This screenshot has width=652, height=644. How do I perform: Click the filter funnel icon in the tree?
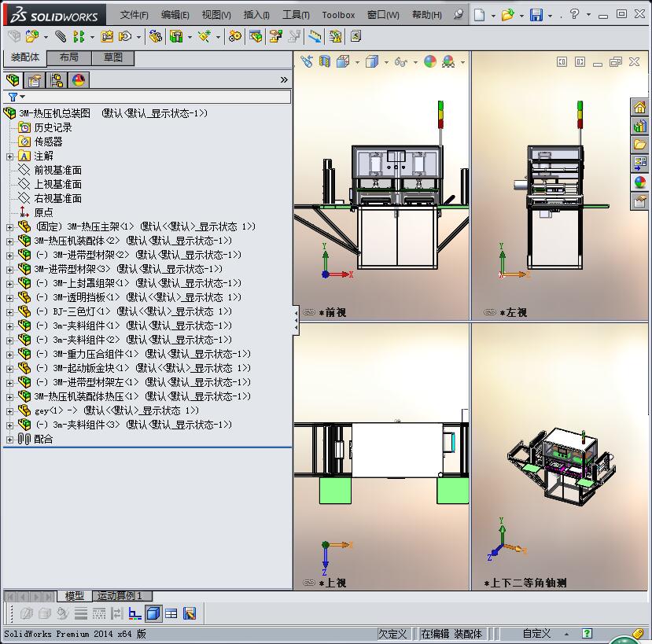coord(13,97)
